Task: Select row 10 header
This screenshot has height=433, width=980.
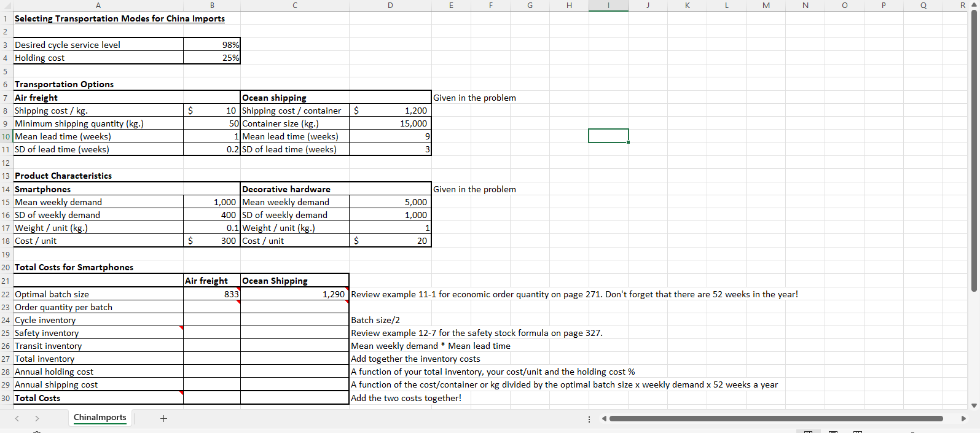Action: pyautogui.click(x=6, y=136)
